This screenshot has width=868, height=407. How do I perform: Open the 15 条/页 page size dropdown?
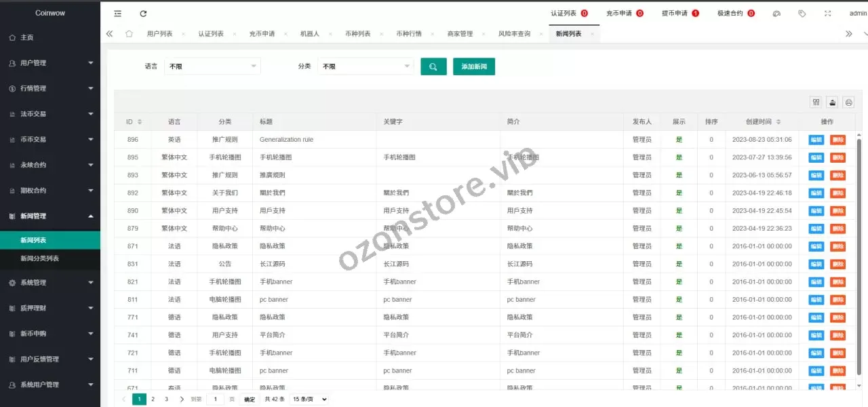(x=309, y=400)
